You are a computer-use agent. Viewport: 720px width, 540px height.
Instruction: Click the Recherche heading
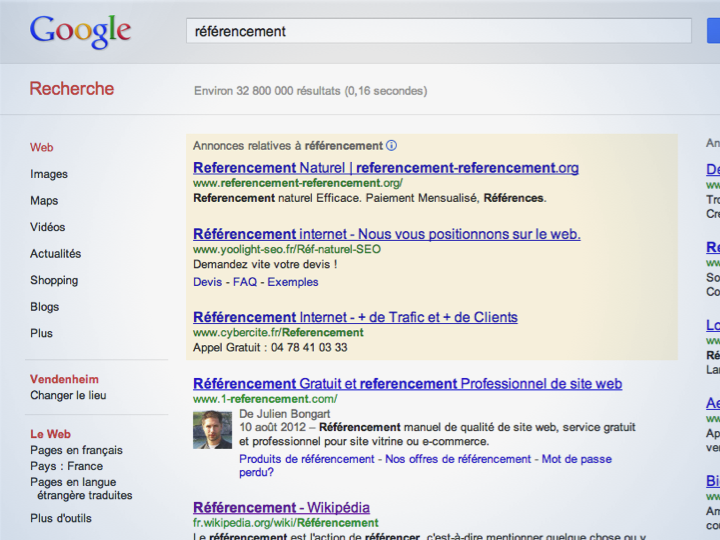coord(72,89)
